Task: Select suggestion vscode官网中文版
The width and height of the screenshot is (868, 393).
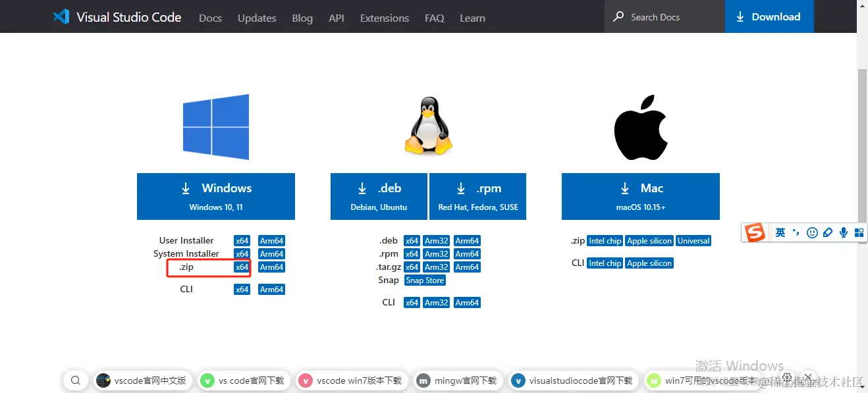Action: point(142,380)
